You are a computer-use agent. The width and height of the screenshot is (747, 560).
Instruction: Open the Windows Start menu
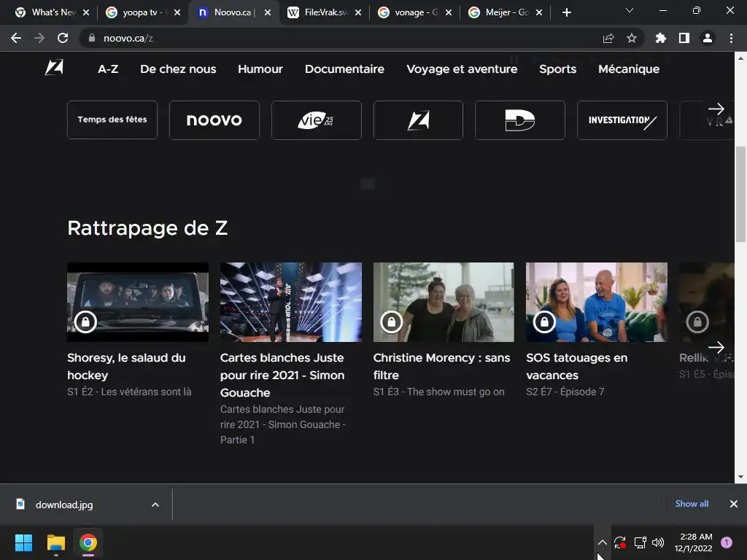coord(23,542)
